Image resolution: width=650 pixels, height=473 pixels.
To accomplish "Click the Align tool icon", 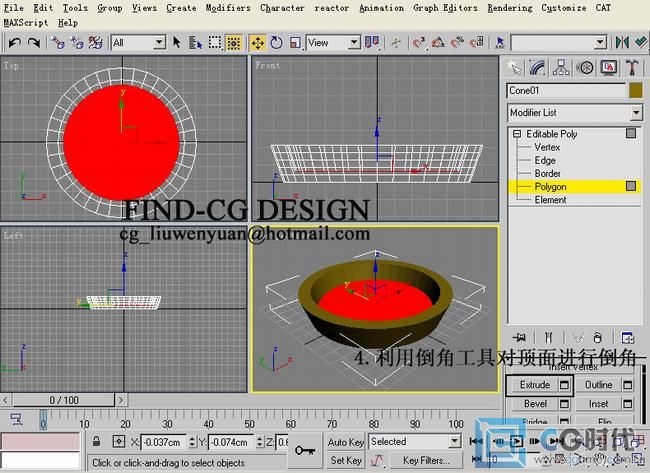I will (x=641, y=42).
